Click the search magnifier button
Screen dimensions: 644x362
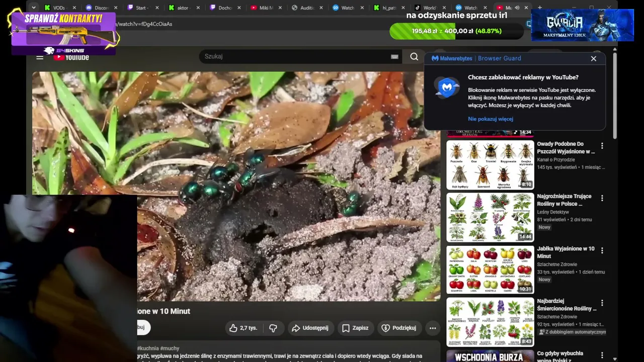pyautogui.click(x=414, y=56)
